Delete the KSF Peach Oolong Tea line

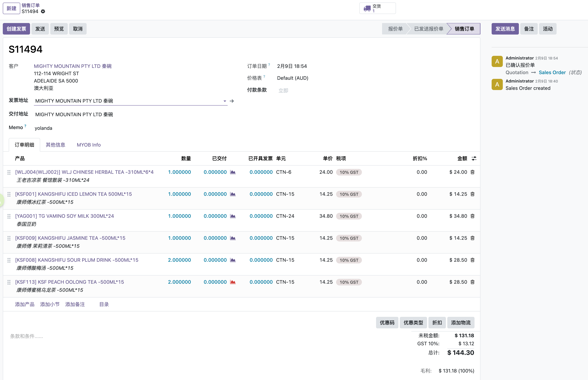pyautogui.click(x=472, y=282)
